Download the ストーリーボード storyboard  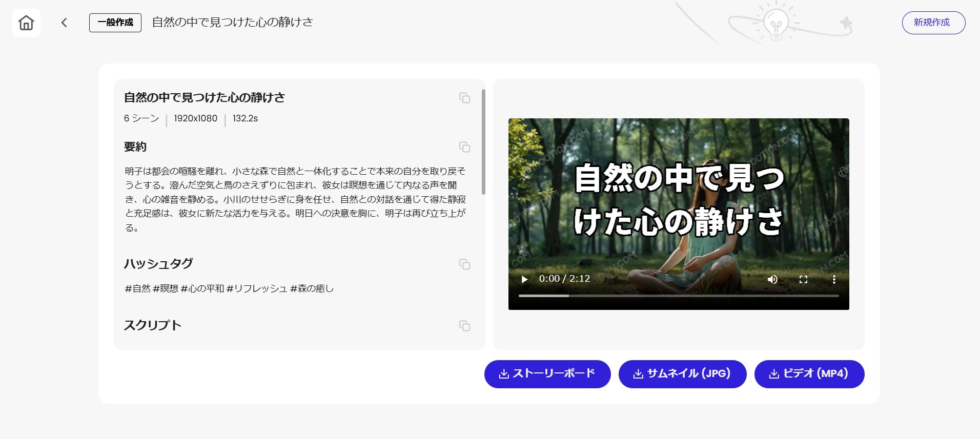point(547,374)
